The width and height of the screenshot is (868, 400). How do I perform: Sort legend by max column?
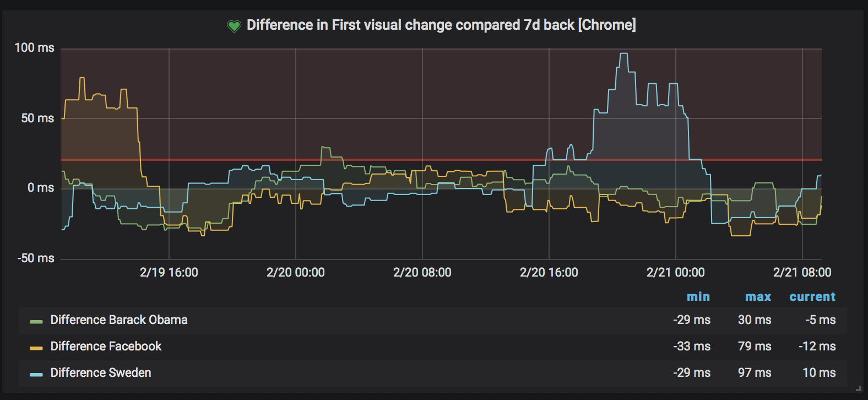tap(758, 296)
